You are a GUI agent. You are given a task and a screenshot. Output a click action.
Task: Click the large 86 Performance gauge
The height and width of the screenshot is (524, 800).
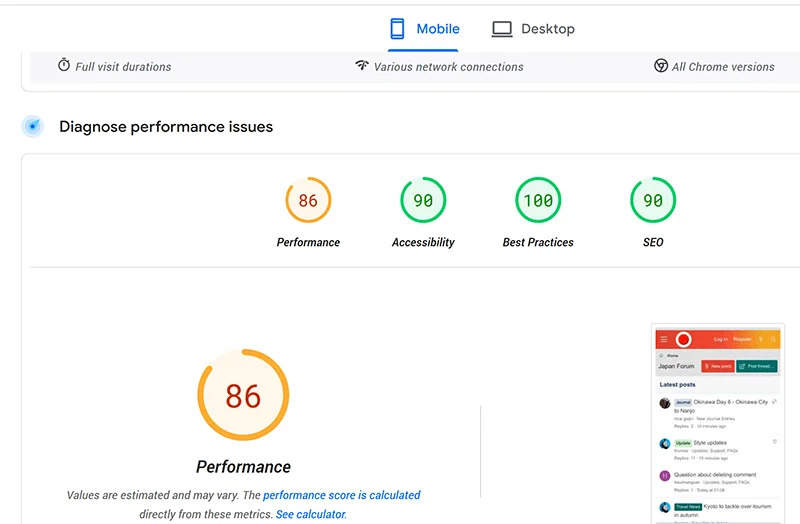[x=243, y=395]
